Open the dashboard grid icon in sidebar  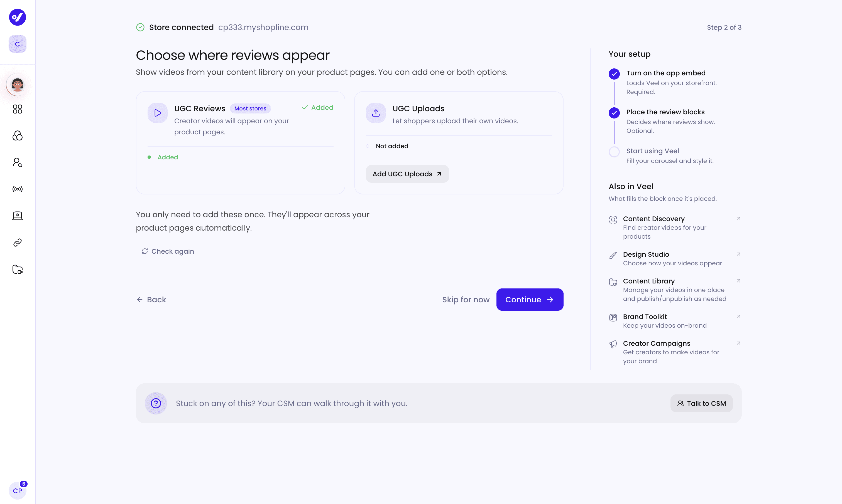pyautogui.click(x=17, y=109)
